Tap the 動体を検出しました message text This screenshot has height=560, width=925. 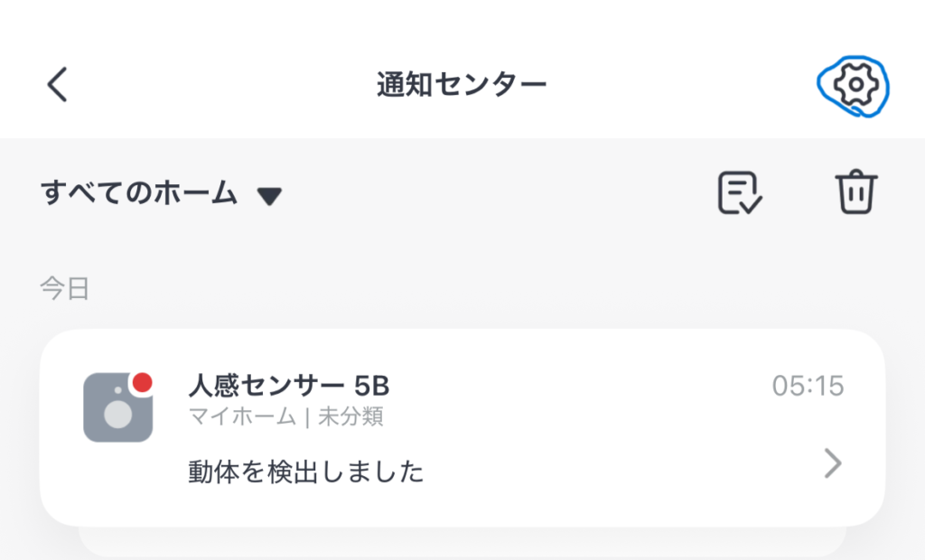pyautogui.click(x=306, y=471)
